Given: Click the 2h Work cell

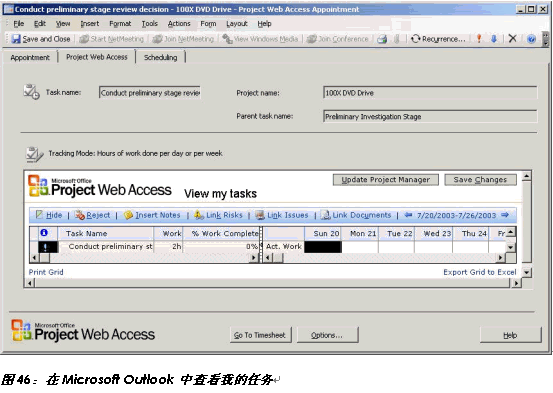Looking at the screenshot, I should [x=169, y=247].
